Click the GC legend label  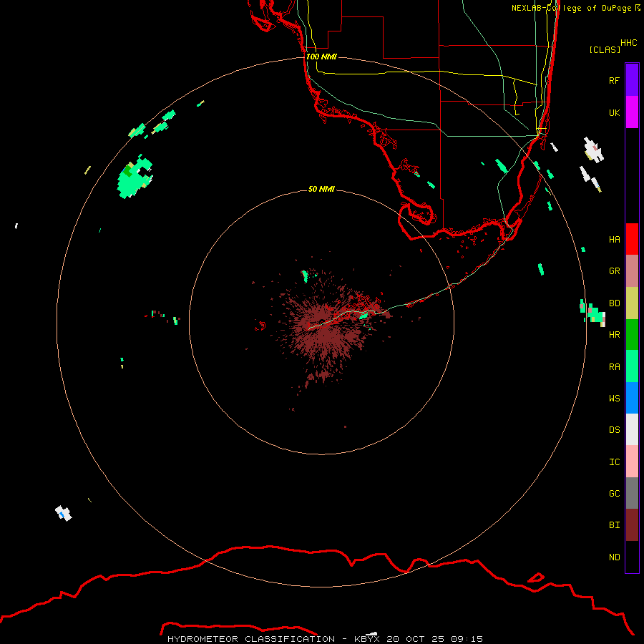[614, 493]
